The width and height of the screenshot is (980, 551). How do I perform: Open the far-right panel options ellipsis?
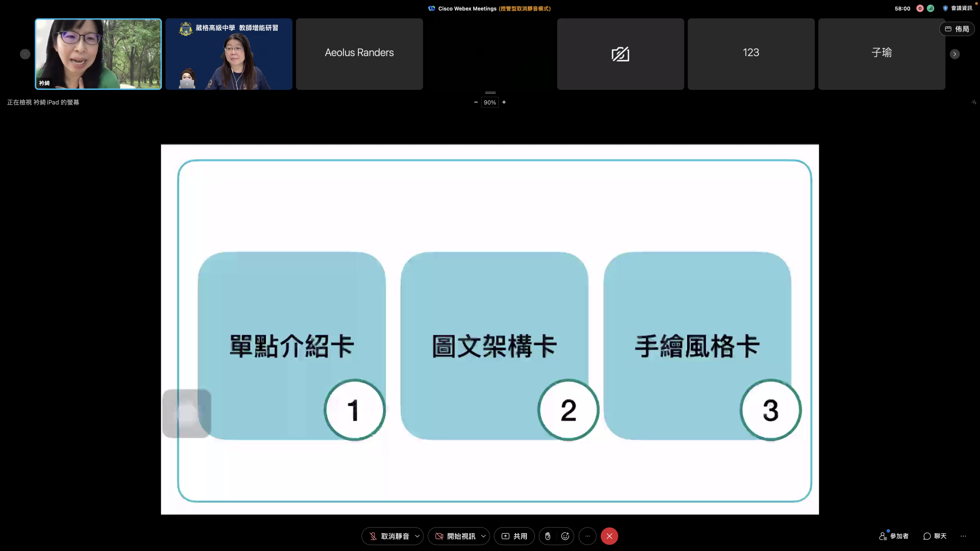click(963, 536)
